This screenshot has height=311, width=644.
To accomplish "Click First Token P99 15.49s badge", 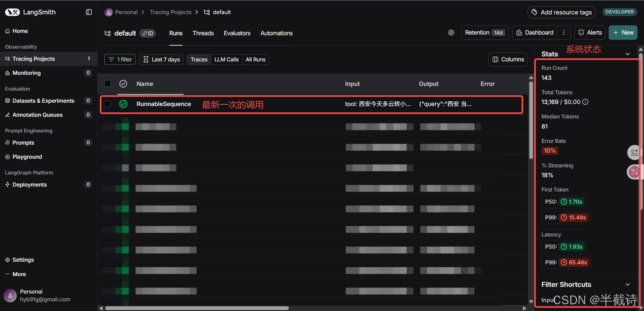I will point(574,217).
